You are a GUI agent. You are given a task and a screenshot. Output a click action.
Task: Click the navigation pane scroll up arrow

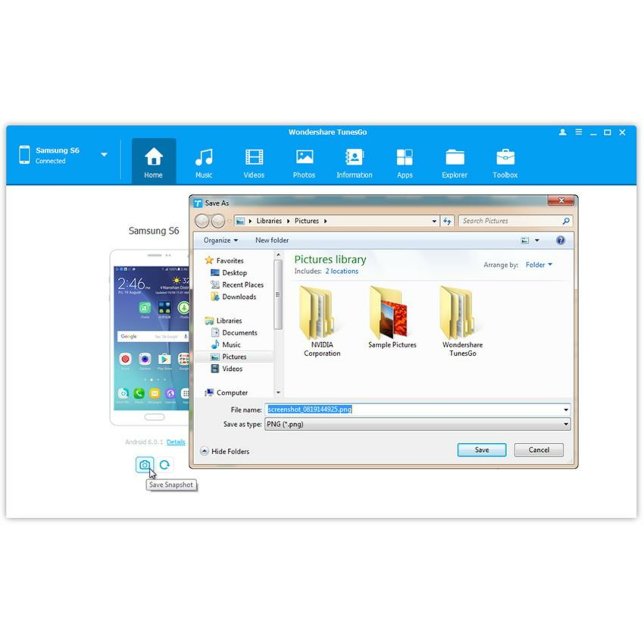pos(278,255)
